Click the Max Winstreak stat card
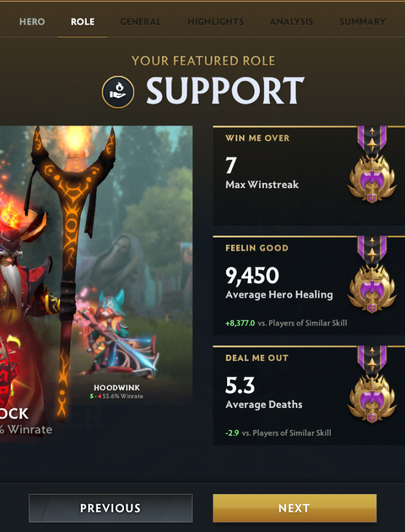This screenshot has height=532, width=405. pyautogui.click(x=309, y=175)
